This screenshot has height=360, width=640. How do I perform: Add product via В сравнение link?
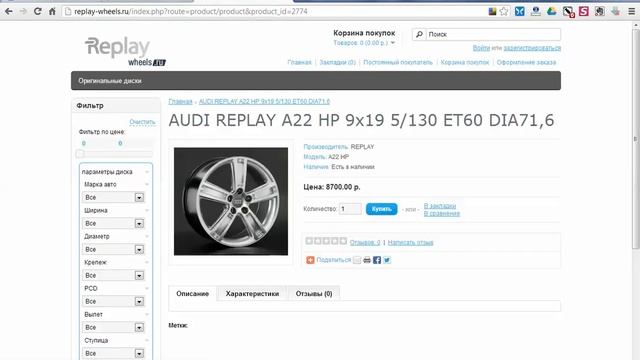[442, 213]
